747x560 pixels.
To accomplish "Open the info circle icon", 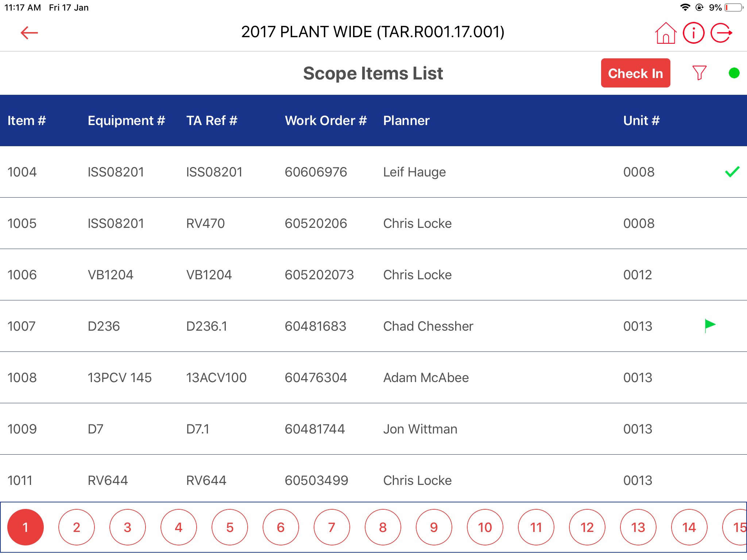I will [693, 33].
